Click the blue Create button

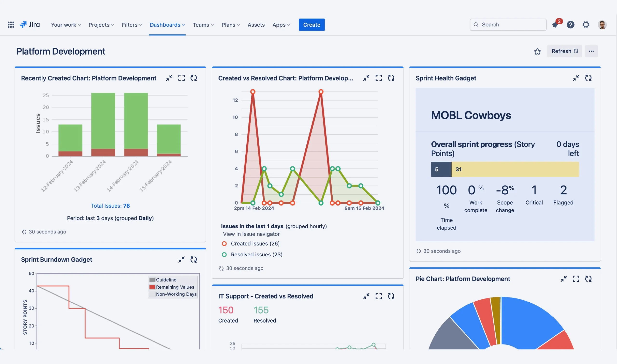[x=312, y=25]
